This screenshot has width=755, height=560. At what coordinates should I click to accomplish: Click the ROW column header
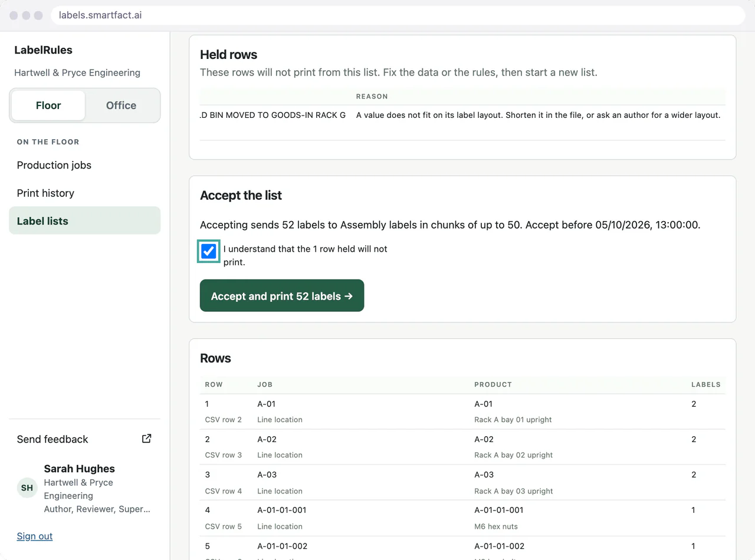[214, 384]
